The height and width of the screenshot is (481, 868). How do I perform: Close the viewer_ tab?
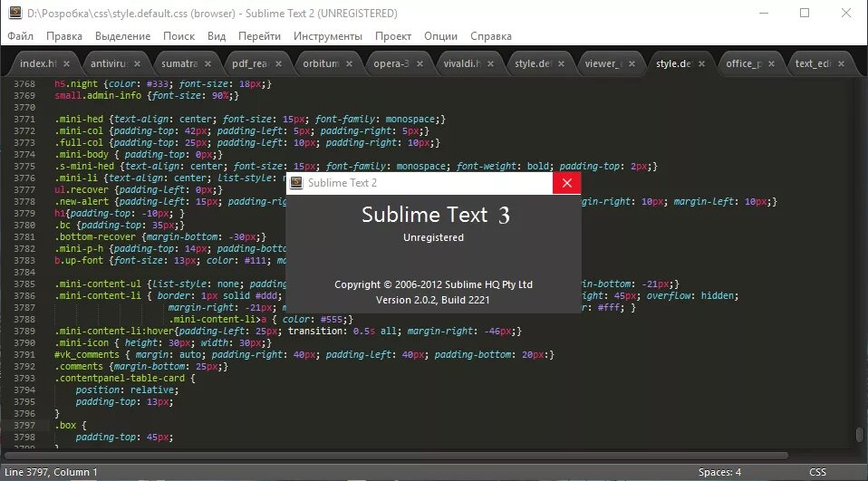coord(632,64)
